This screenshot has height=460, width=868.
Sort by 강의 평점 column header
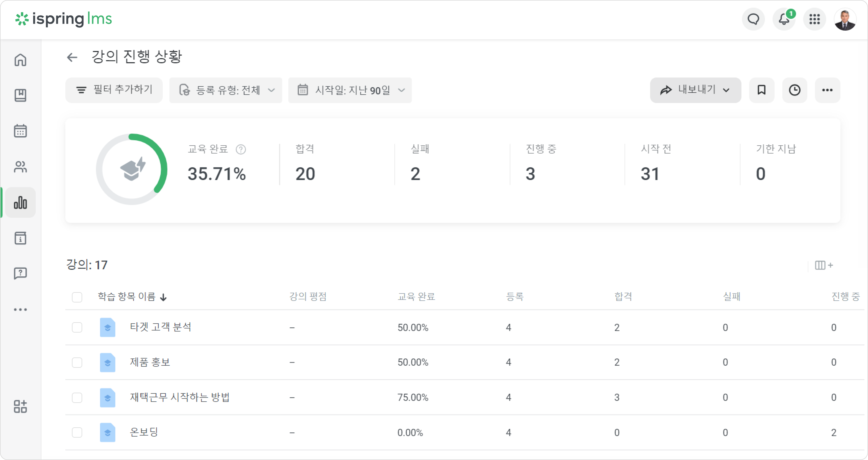click(x=308, y=297)
